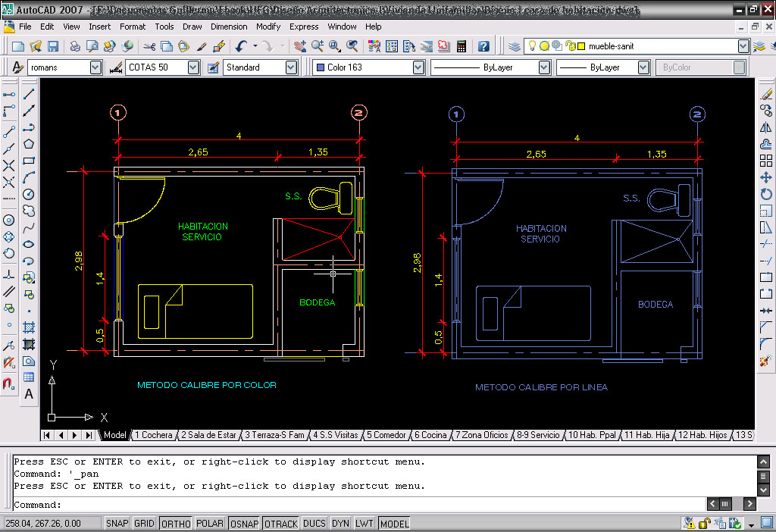776x532 pixels.
Task: Switch to the 6 Cocina layout tab
Action: (430, 435)
